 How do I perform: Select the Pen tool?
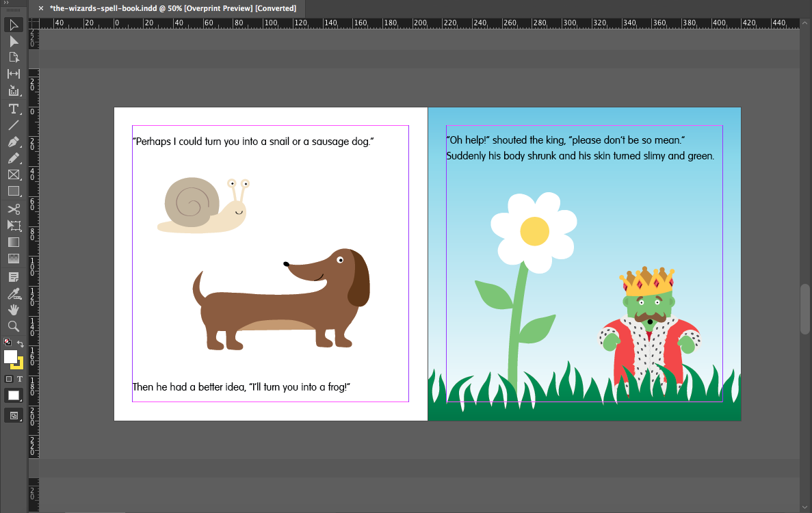click(x=14, y=142)
